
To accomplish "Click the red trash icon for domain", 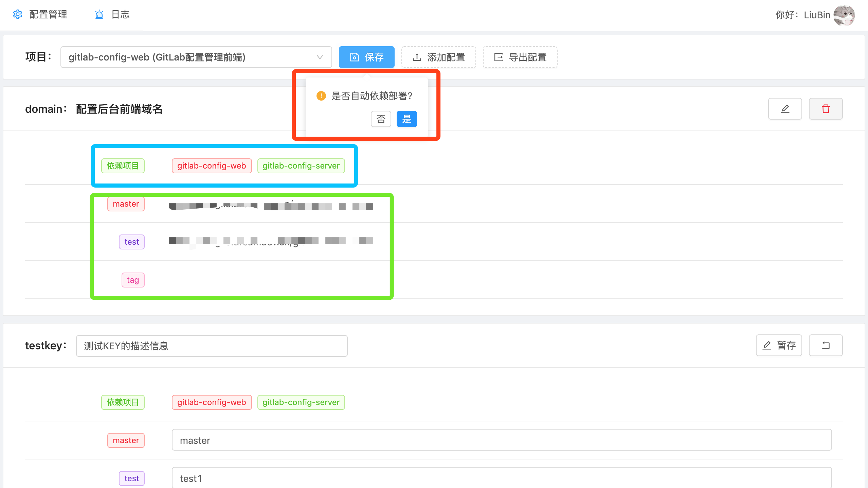I will pyautogui.click(x=826, y=109).
